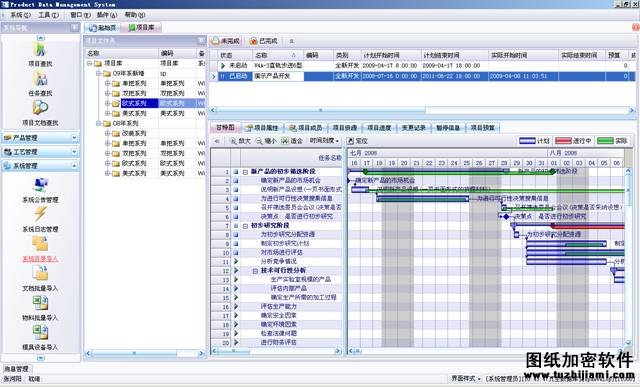Click the blue 计划 legend swatch
The height and width of the screenshot is (387, 640).
(527, 141)
